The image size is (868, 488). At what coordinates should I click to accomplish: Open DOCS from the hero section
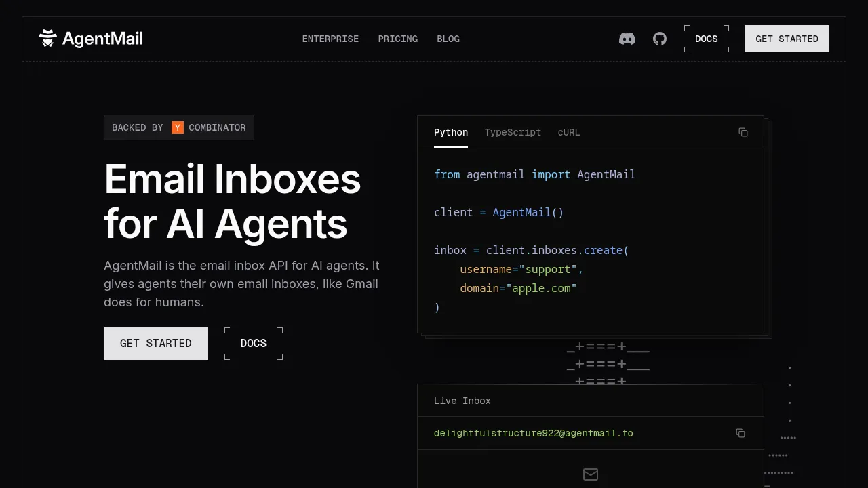coord(253,343)
